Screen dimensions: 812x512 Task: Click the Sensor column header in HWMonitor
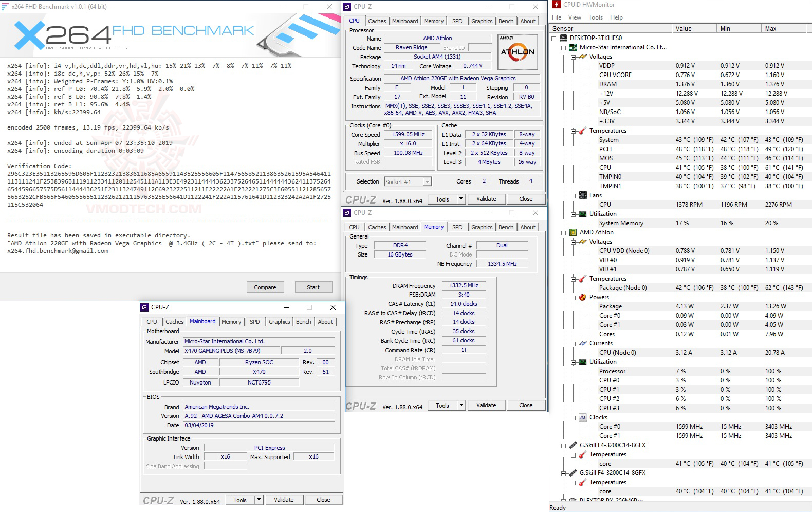611,29
